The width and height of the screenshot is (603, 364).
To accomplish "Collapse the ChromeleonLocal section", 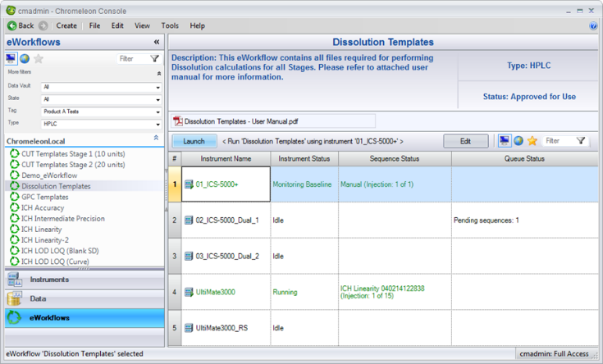I will click(x=156, y=139).
